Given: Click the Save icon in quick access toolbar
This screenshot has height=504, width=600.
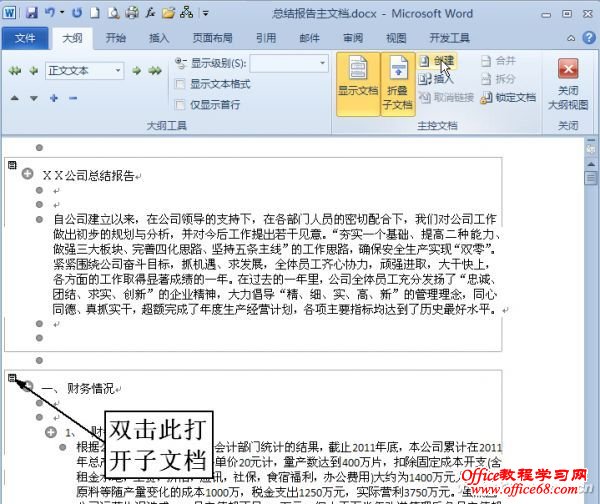Looking at the screenshot, I should click(x=32, y=13).
